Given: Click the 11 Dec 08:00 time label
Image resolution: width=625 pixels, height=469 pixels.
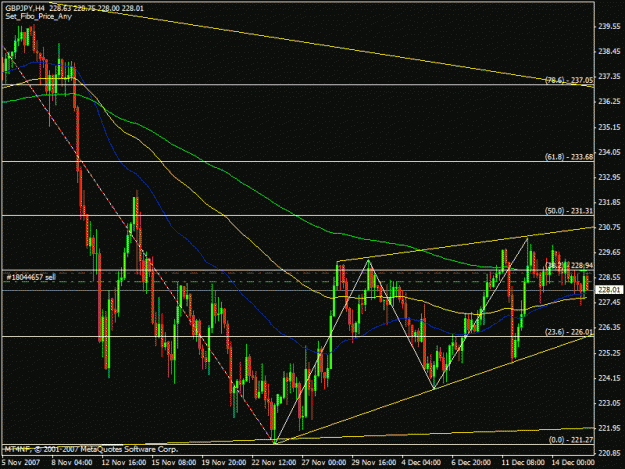Looking at the screenshot, I should tap(523, 463).
